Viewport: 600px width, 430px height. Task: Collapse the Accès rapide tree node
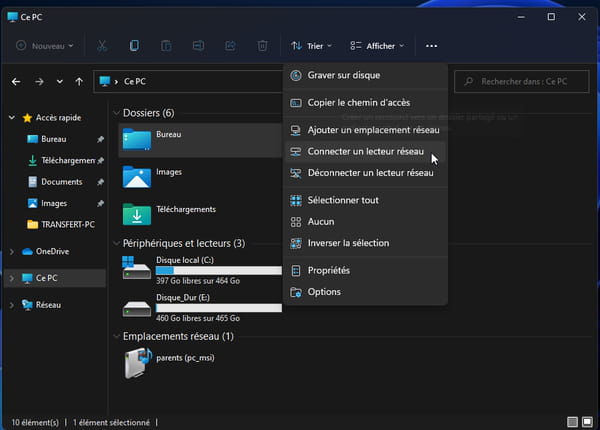click(x=12, y=117)
